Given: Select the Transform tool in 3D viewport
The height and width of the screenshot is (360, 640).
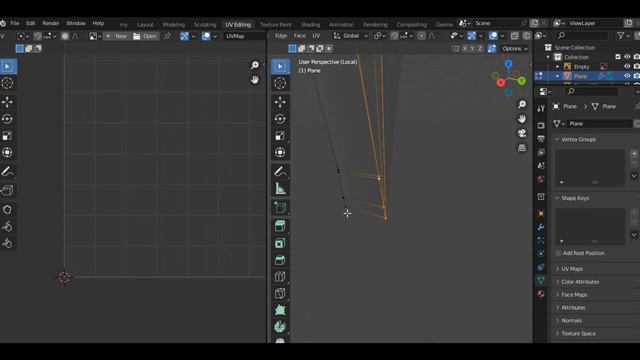Looking at the screenshot, I should tap(280, 152).
